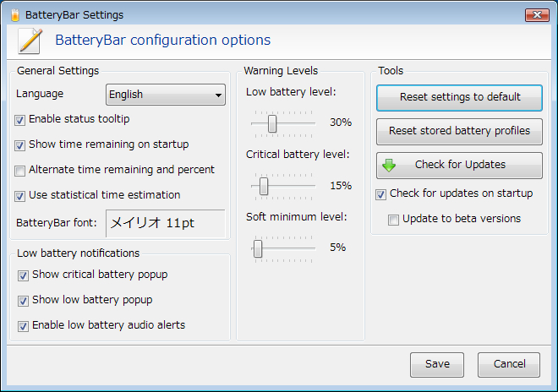Enable Alternate time remaining and percent
The height and width of the screenshot is (392, 558).
pyautogui.click(x=20, y=171)
